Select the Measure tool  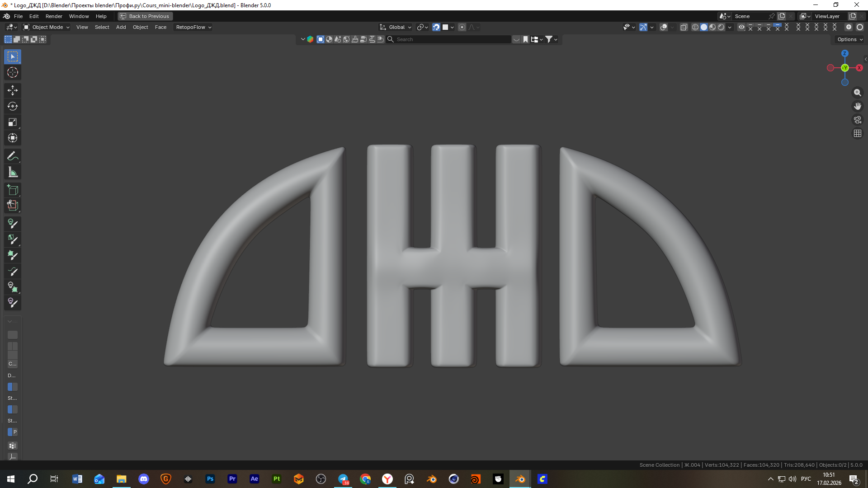coord(13,172)
